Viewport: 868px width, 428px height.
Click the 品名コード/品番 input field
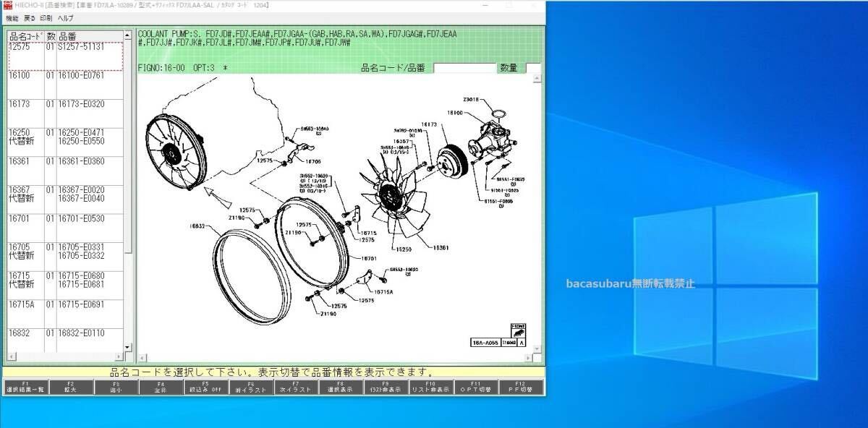click(x=464, y=68)
